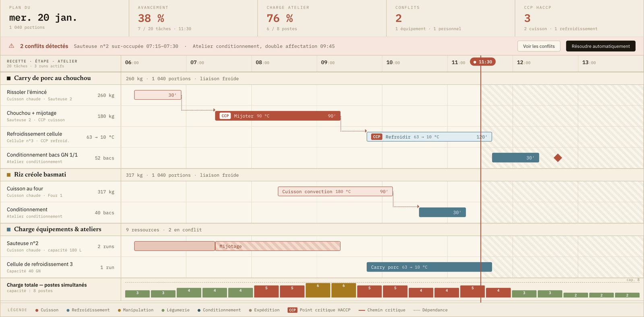The height and width of the screenshot is (317, 644).
Task: Click the CCP HACCP count 3
Action: click(527, 19)
